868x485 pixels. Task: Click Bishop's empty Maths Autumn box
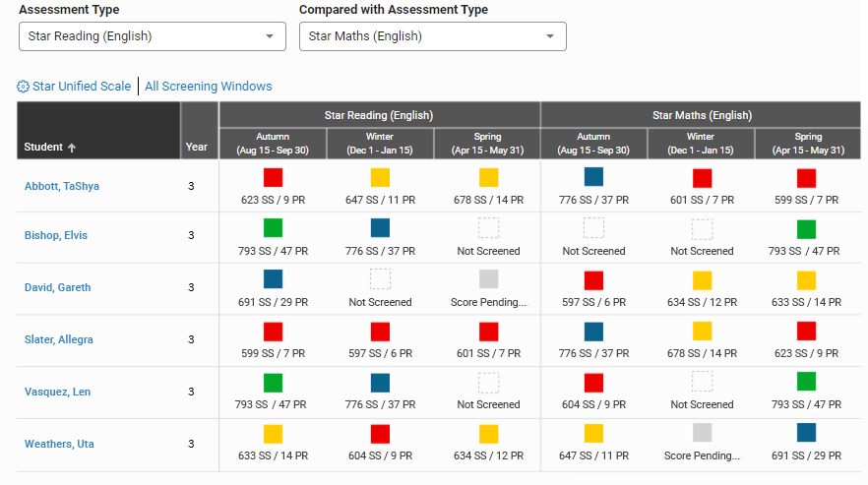(x=594, y=227)
